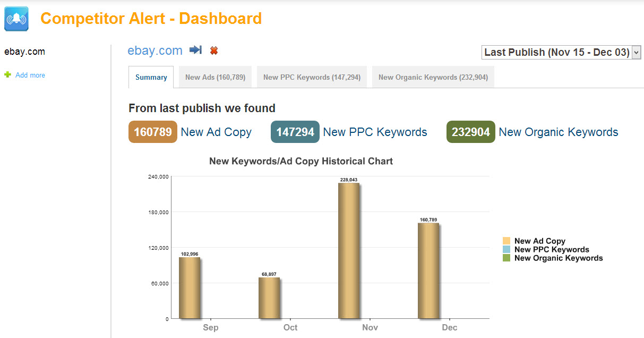This screenshot has height=338, width=644.
Task: Click the chart title New Keywords/Ad Copy Historical Chart
Action: pos(301,161)
